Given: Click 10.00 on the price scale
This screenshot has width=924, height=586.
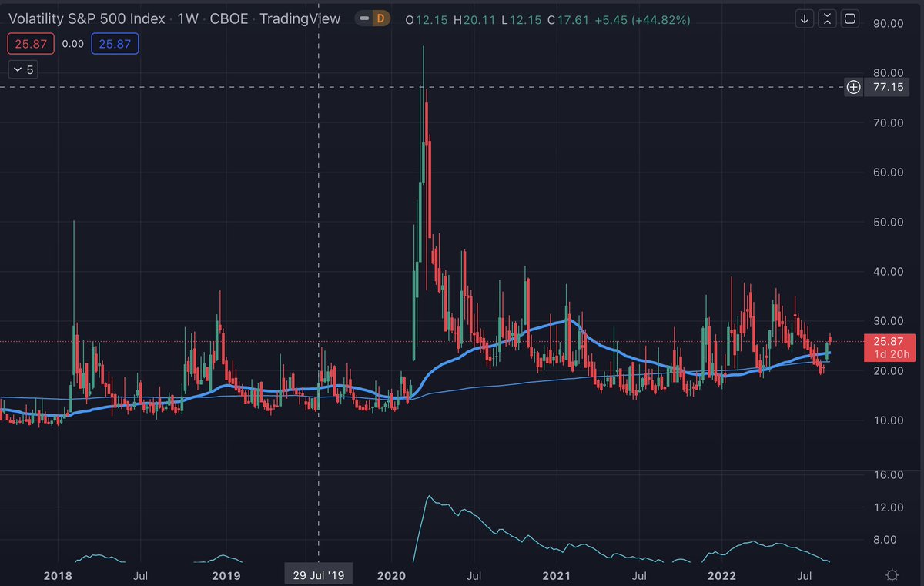Looking at the screenshot, I should [888, 420].
